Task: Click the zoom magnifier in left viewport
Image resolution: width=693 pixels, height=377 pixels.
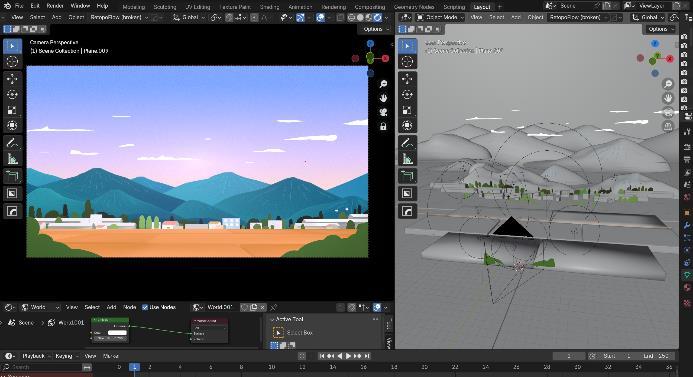Action: 383,84
